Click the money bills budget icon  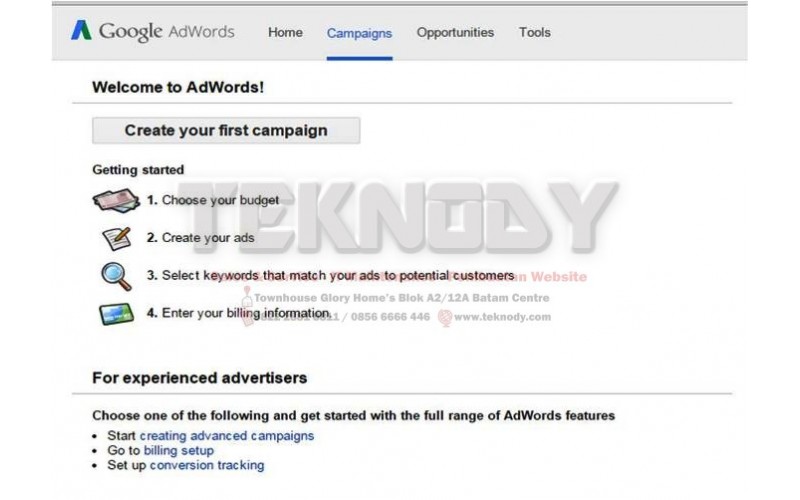[x=116, y=201]
